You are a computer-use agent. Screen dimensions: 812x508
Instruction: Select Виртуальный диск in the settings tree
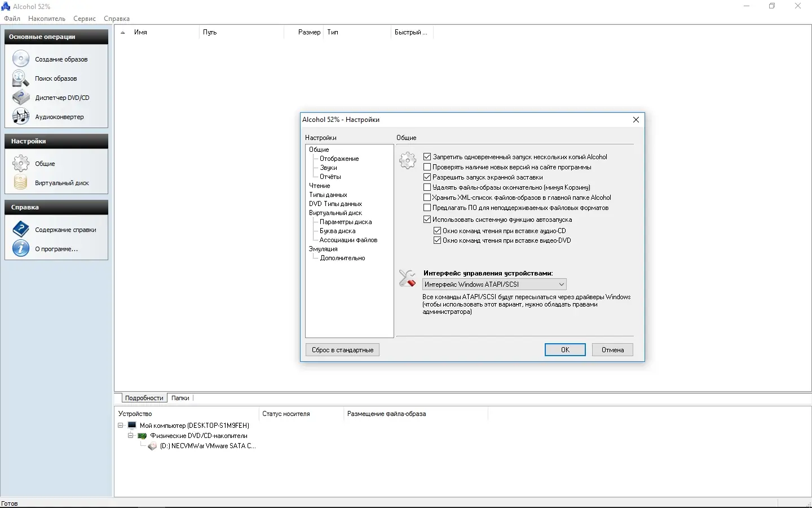(x=336, y=213)
